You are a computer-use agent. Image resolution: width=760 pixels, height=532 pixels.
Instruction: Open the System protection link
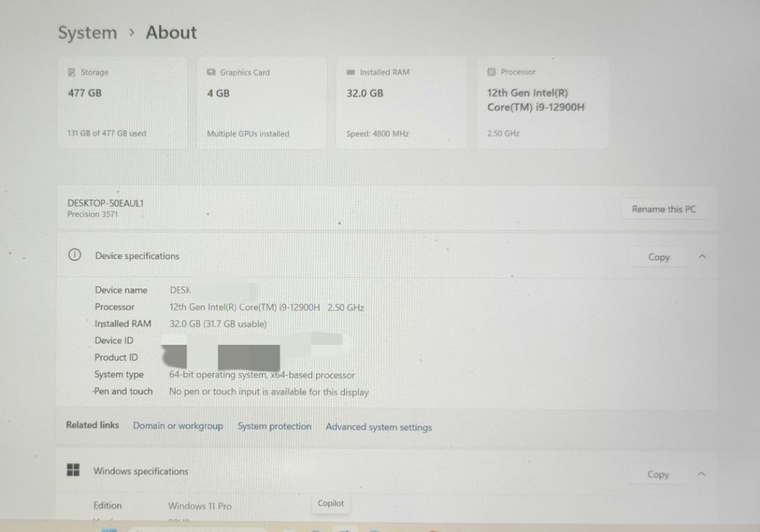274,426
